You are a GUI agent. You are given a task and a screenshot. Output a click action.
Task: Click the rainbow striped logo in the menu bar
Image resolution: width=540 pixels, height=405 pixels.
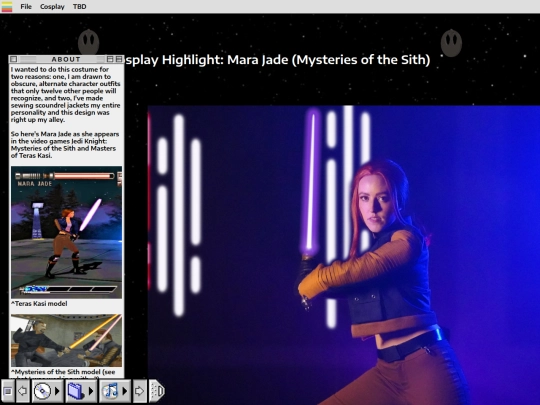point(7,7)
